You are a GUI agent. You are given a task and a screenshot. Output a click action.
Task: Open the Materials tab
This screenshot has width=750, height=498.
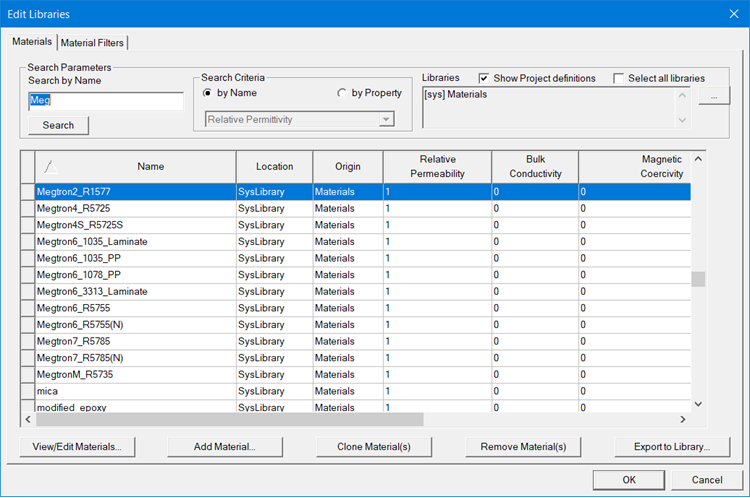[x=32, y=42]
